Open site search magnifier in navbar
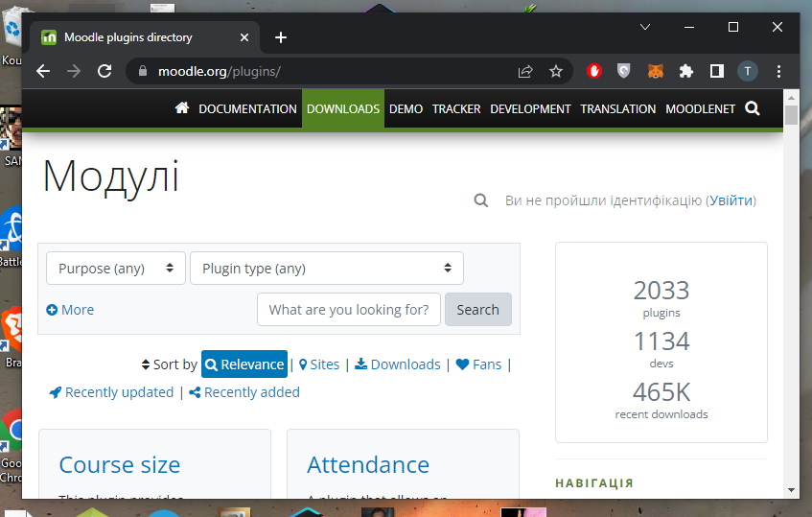Viewport: 812px width, 517px height. [x=752, y=108]
